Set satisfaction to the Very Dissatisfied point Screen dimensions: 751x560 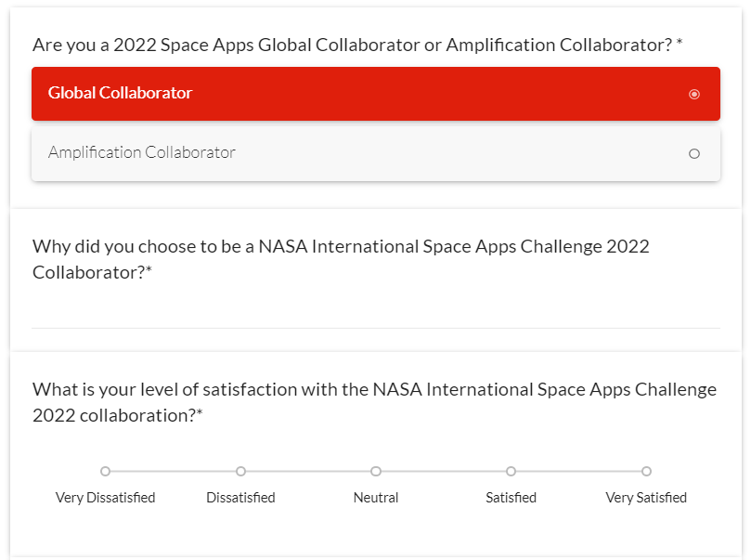(105, 472)
